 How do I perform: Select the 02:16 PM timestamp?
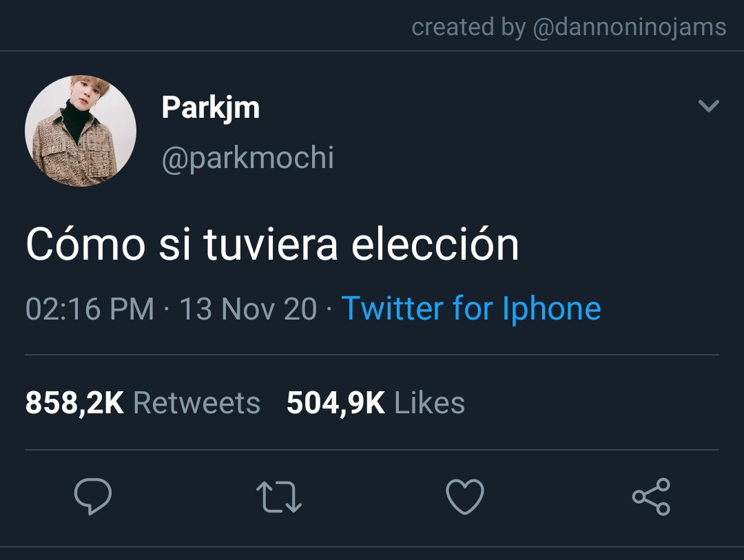pyautogui.click(x=90, y=309)
